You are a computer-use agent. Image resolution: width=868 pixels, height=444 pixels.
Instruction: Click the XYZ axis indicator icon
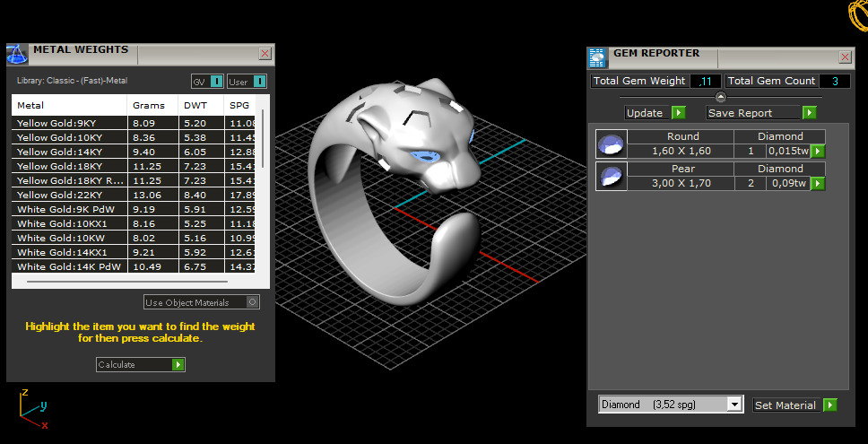coord(33,408)
